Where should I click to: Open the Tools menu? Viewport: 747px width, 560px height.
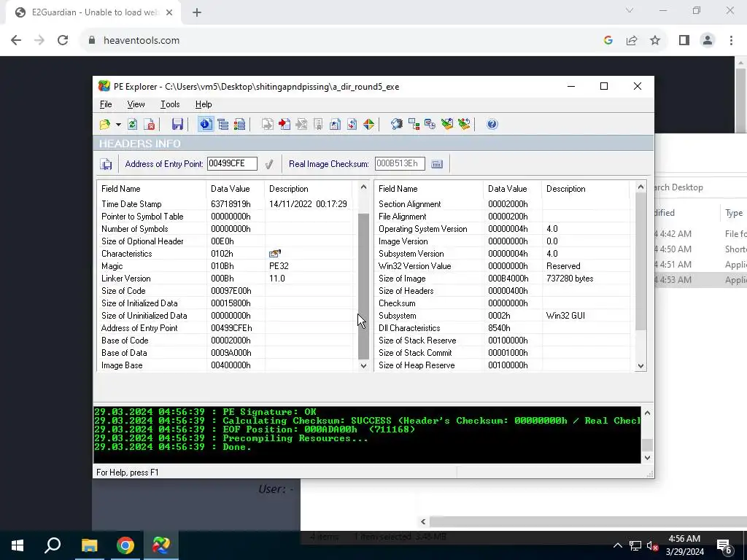tap(170, 104)
